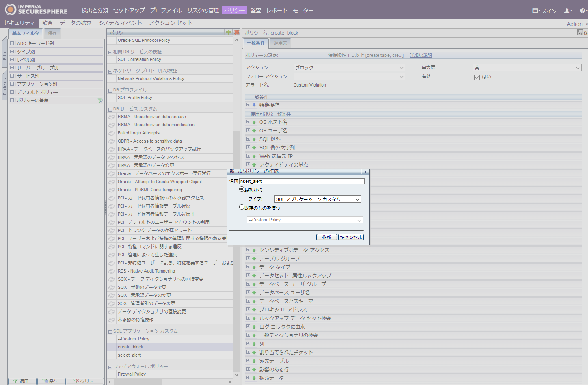This screenshot has height=385, width=588.
Task: Collapse the DB サービス カスタム group
Action: pyautogui.click(x=110, y=109)
